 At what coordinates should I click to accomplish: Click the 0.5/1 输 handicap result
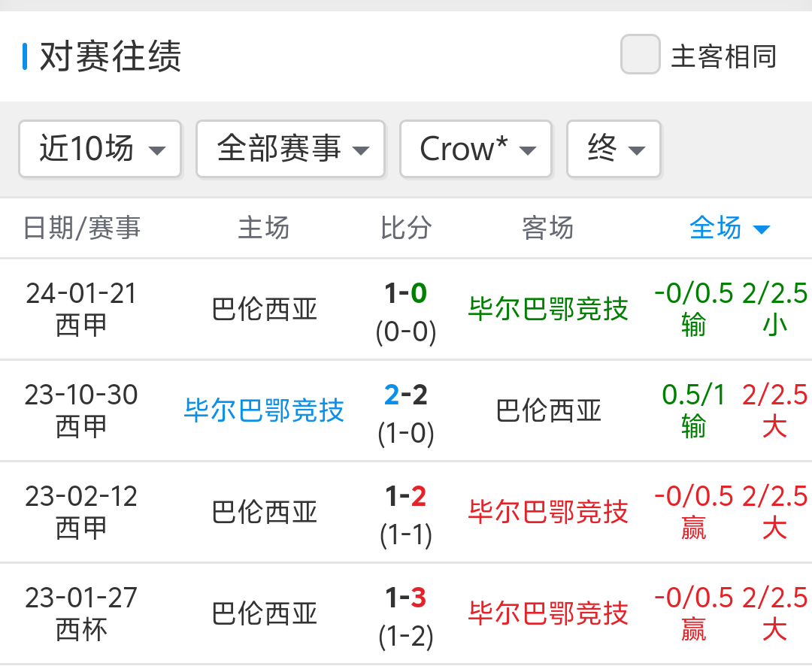pos(693,410)
